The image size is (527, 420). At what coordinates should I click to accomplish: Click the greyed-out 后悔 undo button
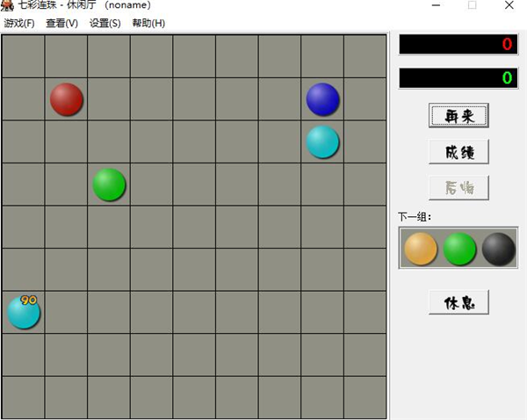[458, 188]
